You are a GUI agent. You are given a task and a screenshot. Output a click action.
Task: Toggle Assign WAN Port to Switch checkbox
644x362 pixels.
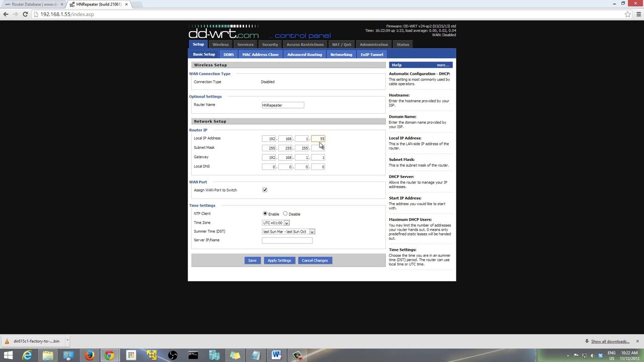(x=265, y=190)
